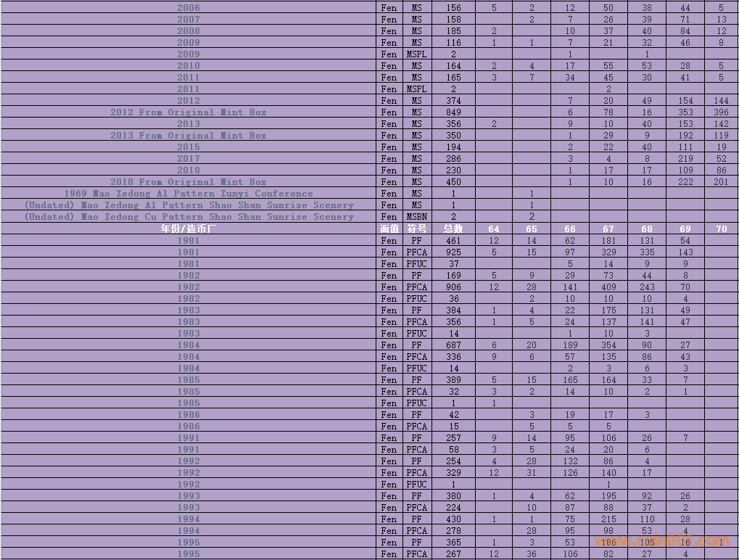Select the Undated Mao Zedong Cu Pattern row
This screenshot has height=560, width=739.
[189, 217]
